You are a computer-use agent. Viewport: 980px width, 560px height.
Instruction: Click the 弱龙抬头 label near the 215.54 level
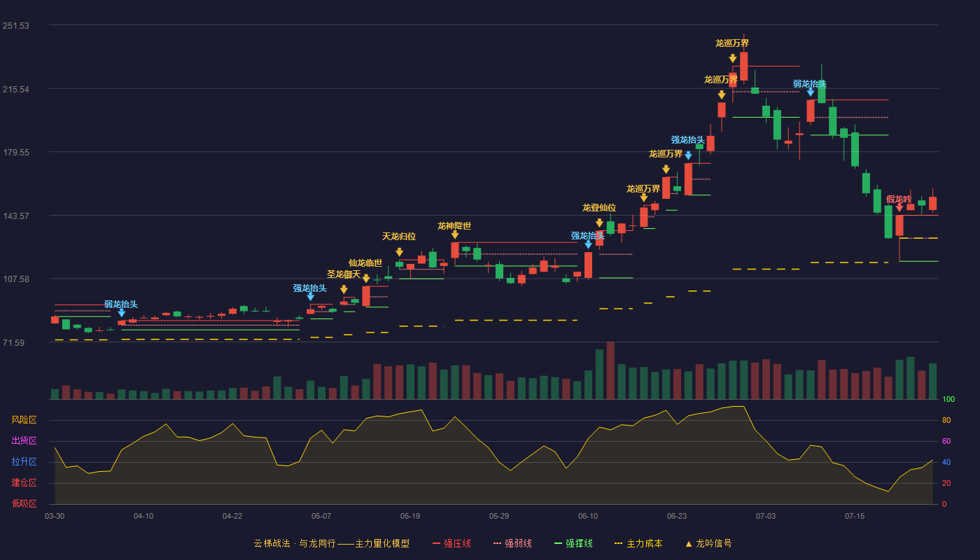tap(810, 83)
